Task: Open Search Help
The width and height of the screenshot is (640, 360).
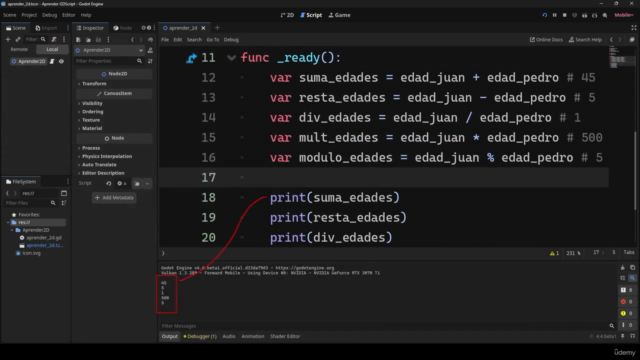Action: pyautogui.click(x=585, y=40)
